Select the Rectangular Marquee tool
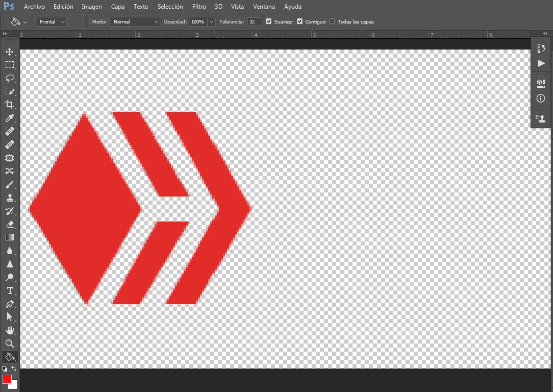The image size is (553, 392). point(10,65)
